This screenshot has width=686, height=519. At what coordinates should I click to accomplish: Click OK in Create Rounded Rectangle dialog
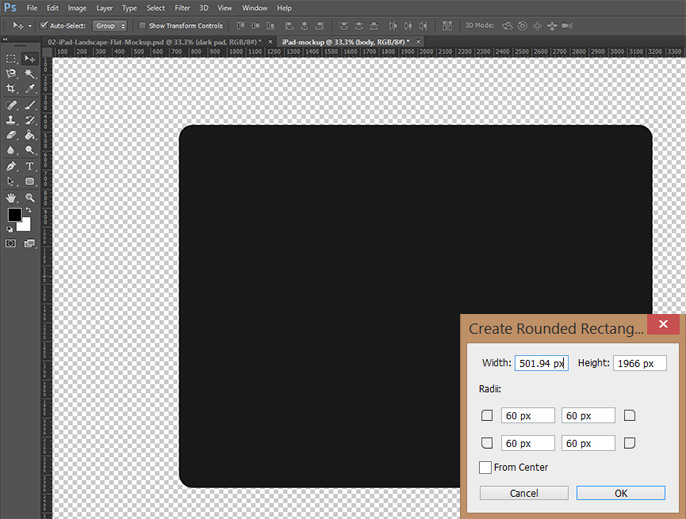pos(620,493)
